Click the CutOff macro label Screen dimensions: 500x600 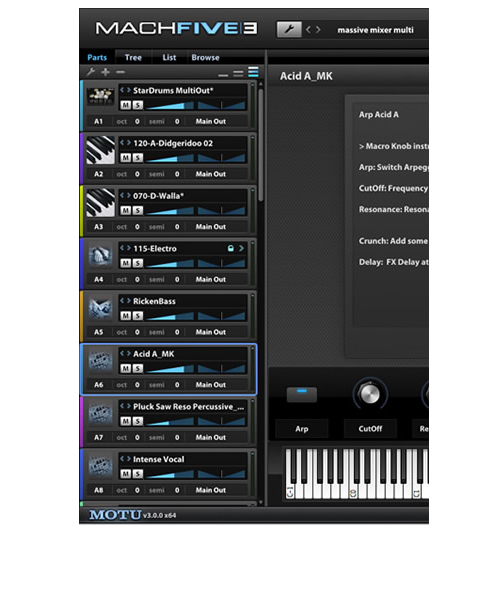[x=370, y=429]
